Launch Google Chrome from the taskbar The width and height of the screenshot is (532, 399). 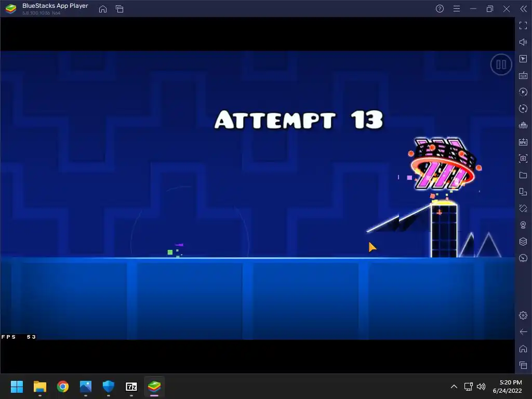point(63,387)
